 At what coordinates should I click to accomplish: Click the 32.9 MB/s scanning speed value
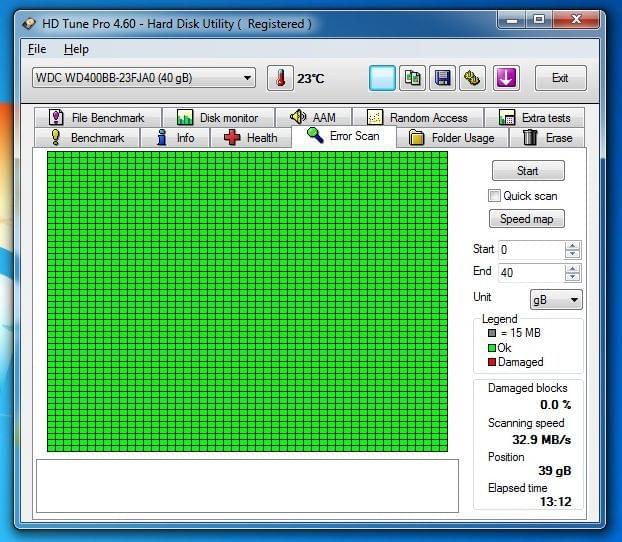click(x=541, y=440)
